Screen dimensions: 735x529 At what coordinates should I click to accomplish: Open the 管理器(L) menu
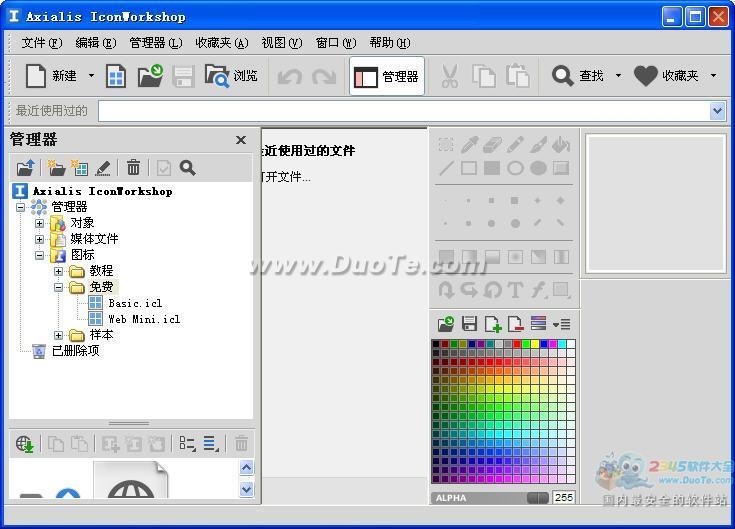[x=156, y=43]
